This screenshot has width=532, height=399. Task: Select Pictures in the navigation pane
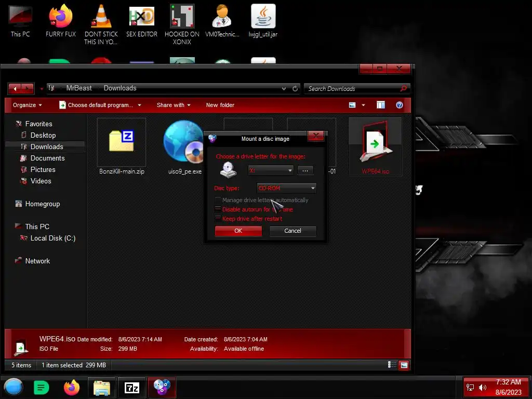[43, 170]
